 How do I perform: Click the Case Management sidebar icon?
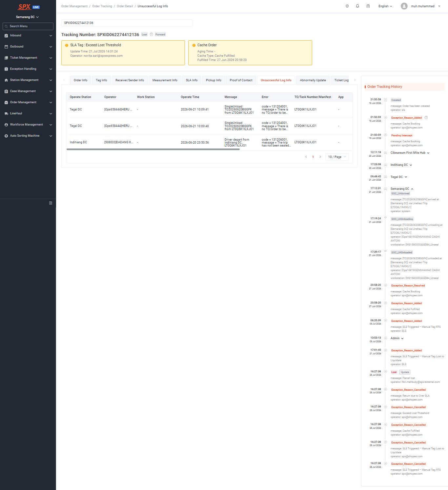pos(6,91)
